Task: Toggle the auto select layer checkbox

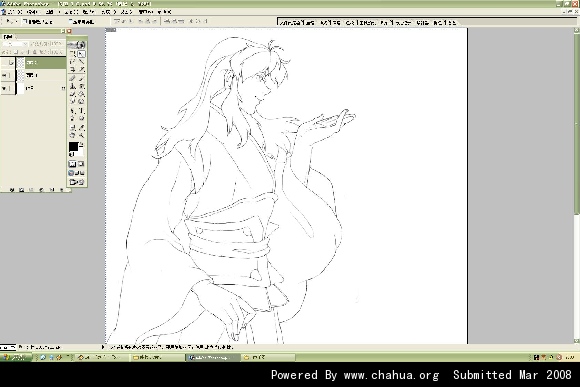Action: pos(25,21)
